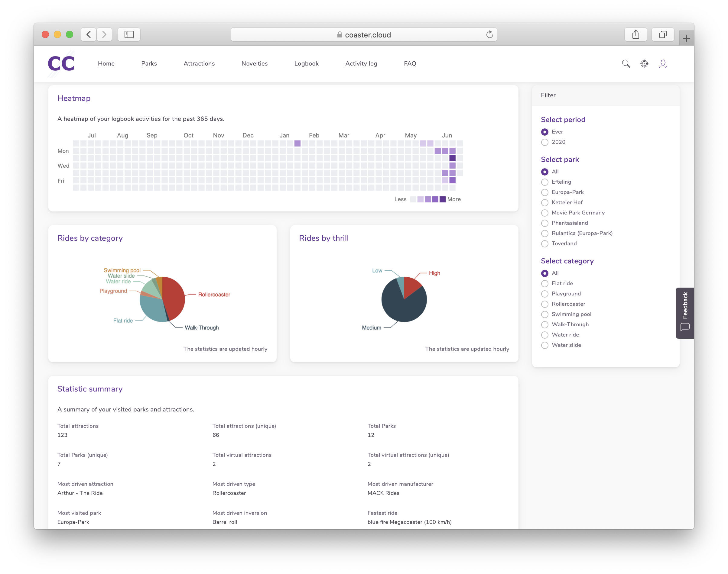Select the Swimming pool category filter
This screenshot has height=574, width=728.
[x=544, y=314]
